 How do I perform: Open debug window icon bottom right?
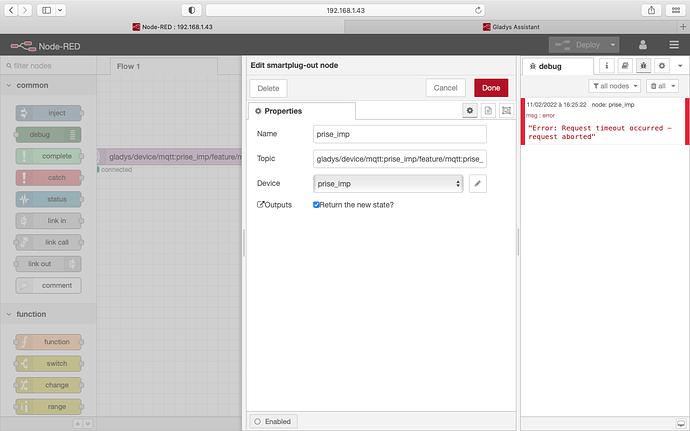(682, 423)
